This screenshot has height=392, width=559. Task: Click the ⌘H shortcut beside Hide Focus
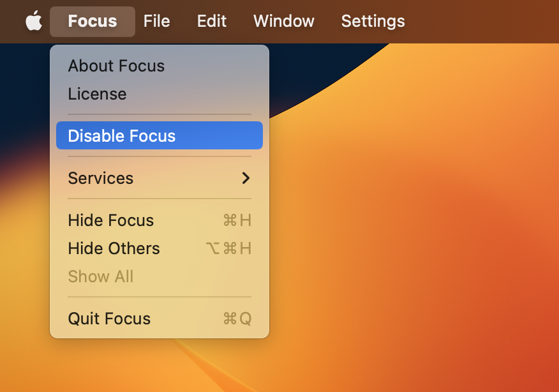point(237,220)
